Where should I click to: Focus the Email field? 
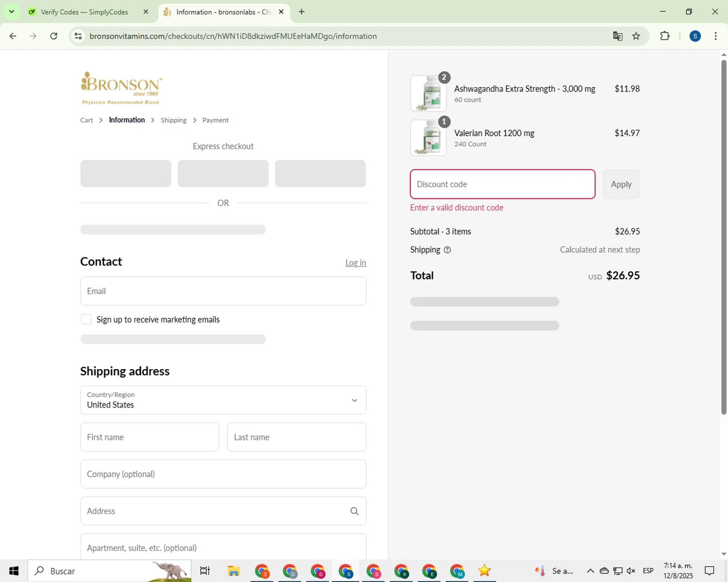(x=223, y=291)
